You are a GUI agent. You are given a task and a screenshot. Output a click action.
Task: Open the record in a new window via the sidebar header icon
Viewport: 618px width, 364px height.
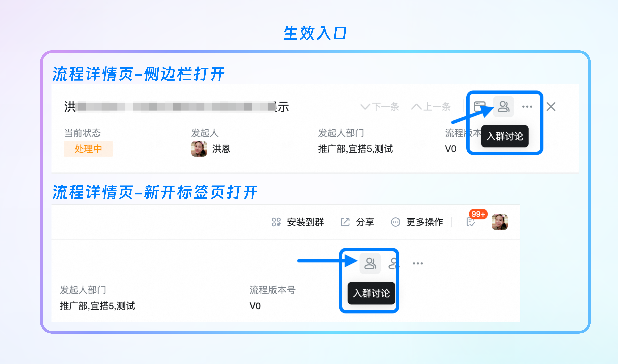[480, 107]
